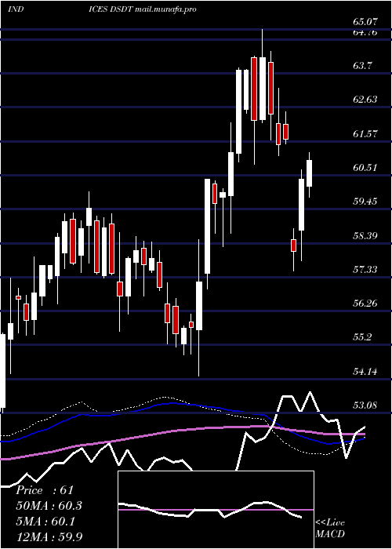This screenshot has height=549, width=392.
Task: Click the 63.7 price axis label
Action: click(x=362, y=65)
